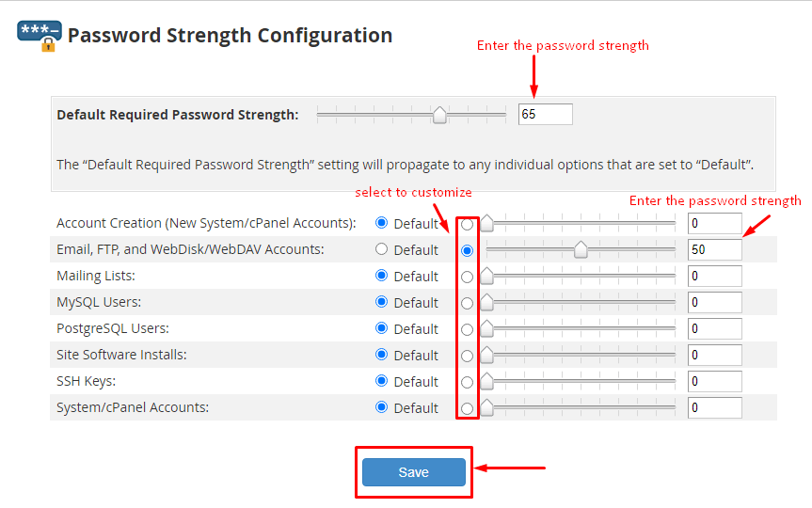Select custom radio for PostgreSQL Users
The image size is (812, 508).
point(467,330)
